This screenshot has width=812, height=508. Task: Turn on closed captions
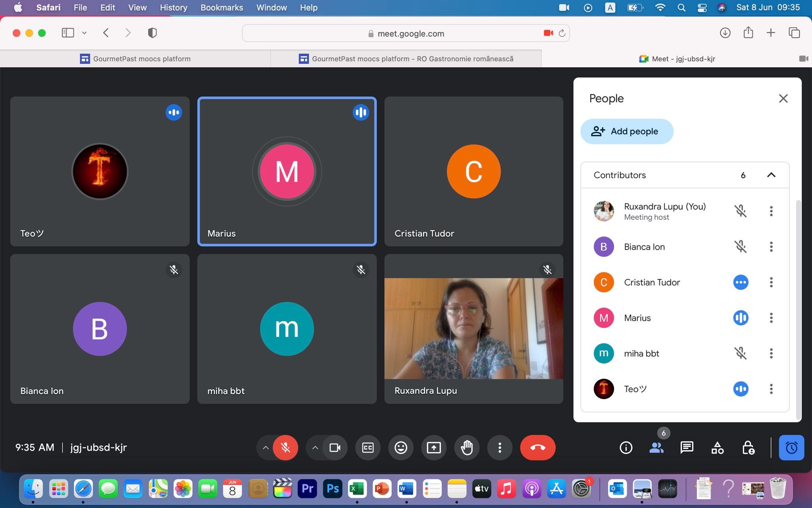pos(368,448)
